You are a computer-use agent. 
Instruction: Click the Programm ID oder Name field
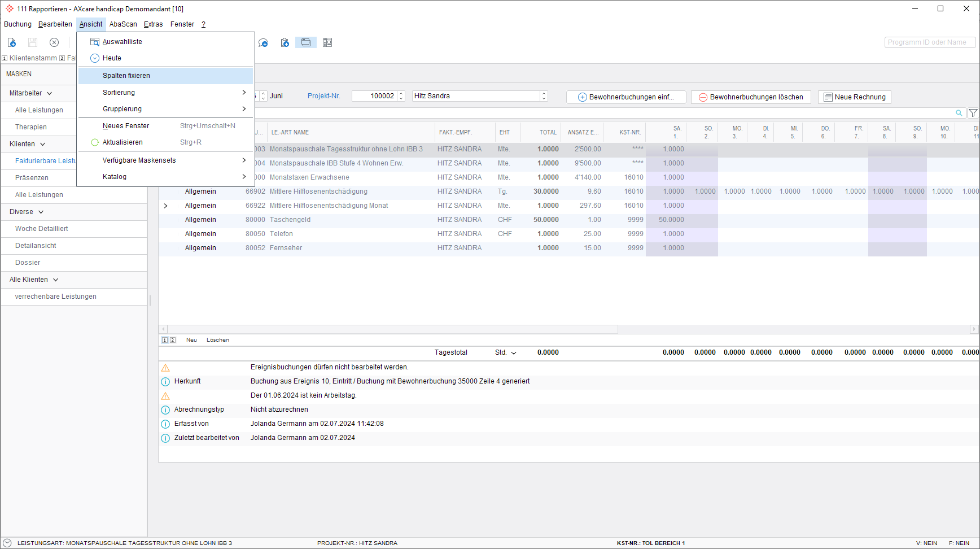click(x=930, y=42)
